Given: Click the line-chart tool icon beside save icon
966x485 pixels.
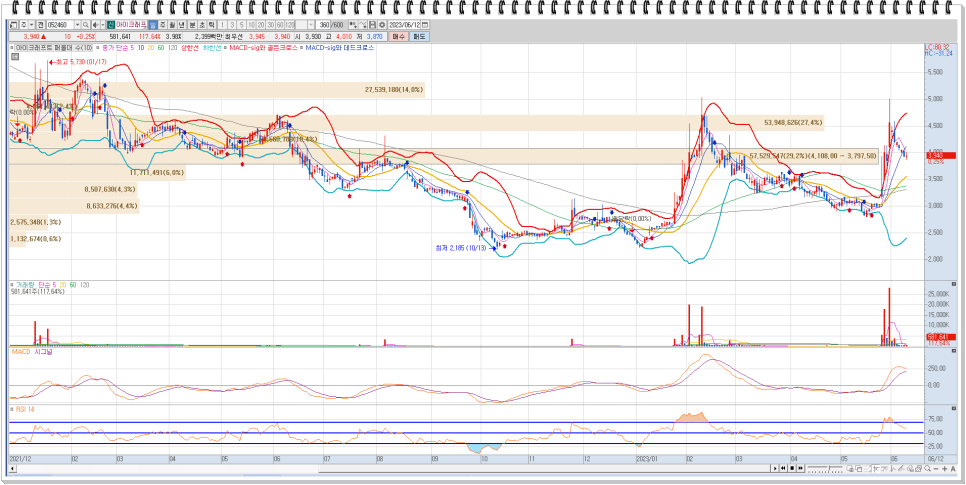Looking at the screenshot, I should (363, 25).
